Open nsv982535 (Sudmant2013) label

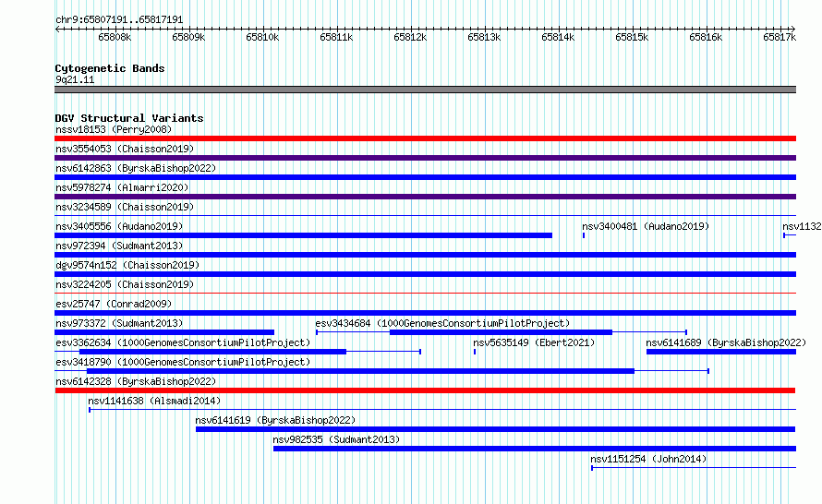tap(336, 439)
